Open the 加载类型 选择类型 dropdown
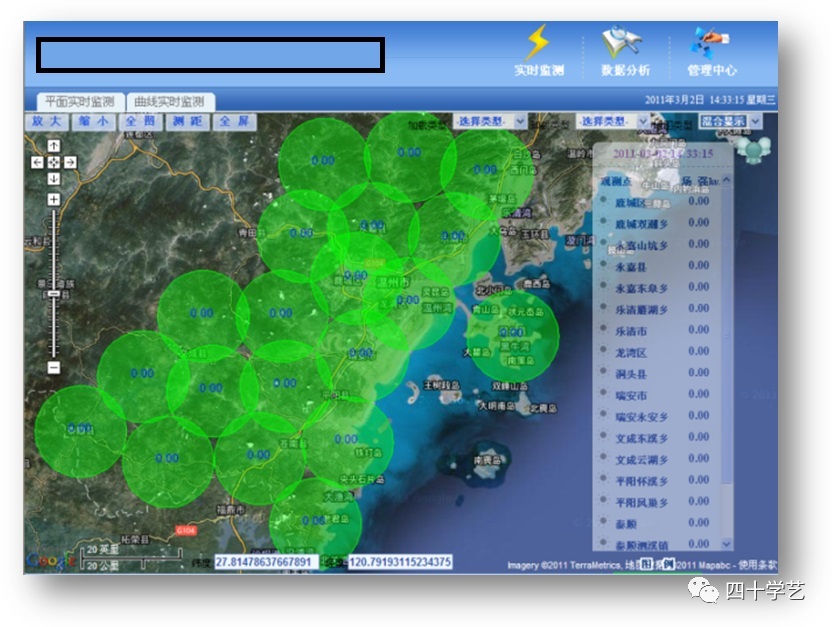The height and width of the screenshot is (627, 832). point(490,121)
